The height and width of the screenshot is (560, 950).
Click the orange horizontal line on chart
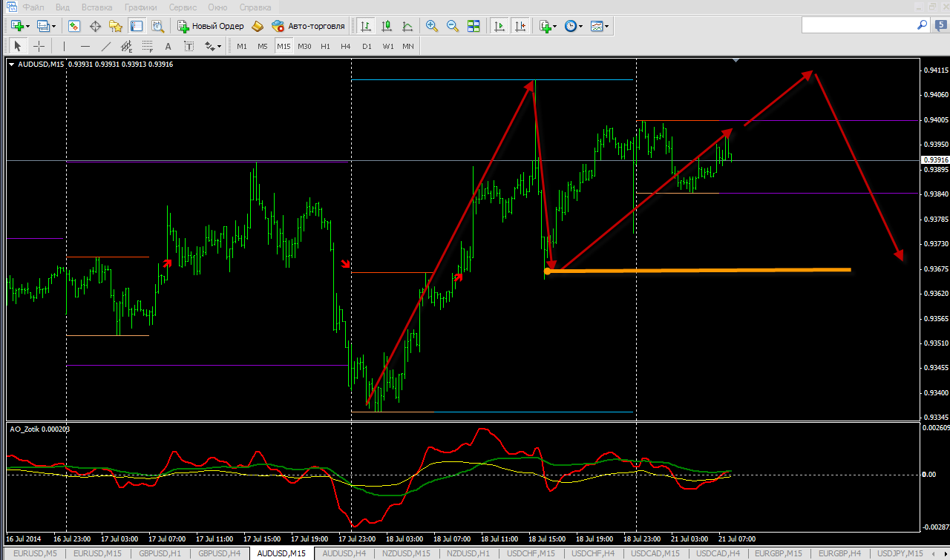click(x=698, y=270)
